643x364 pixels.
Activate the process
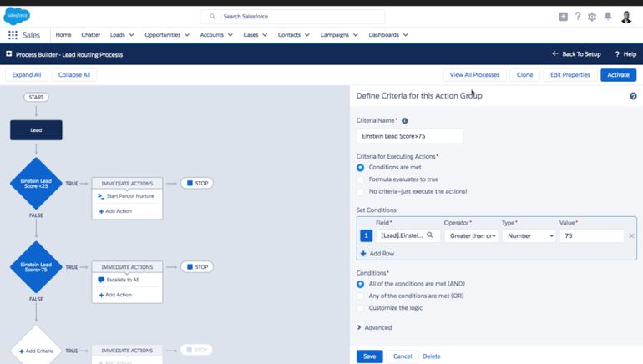[x=619, y=75]
